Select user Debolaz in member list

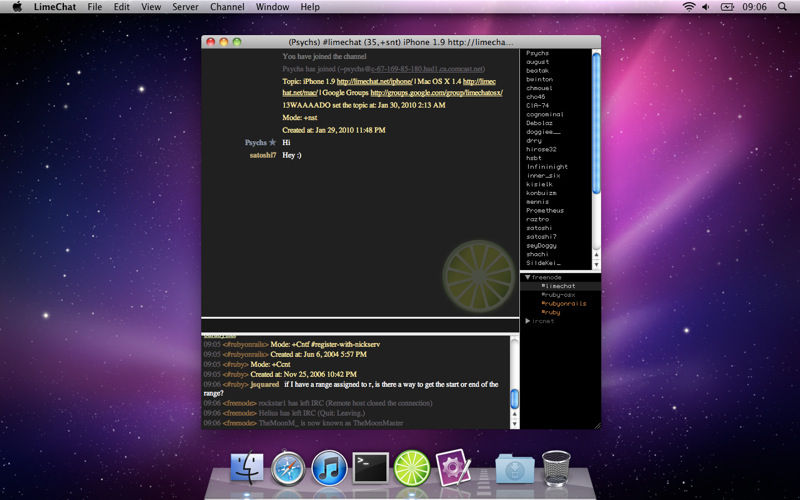click(539, 123)
